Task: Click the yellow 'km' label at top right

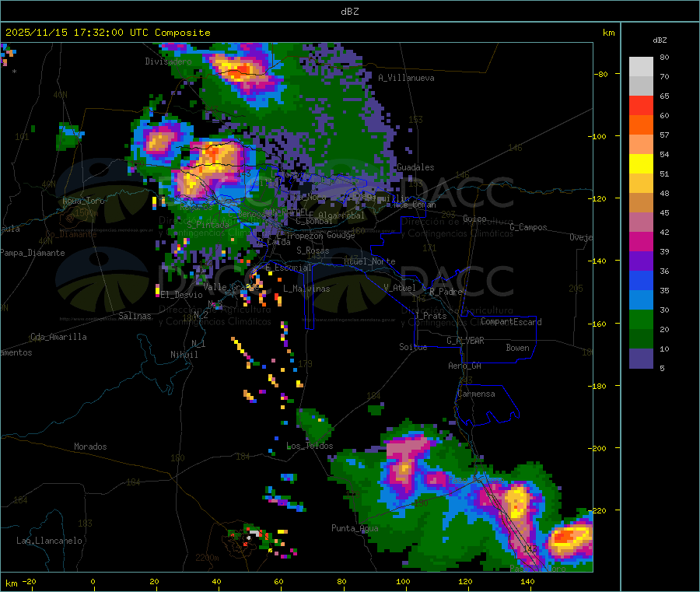Action: point(608,33)
